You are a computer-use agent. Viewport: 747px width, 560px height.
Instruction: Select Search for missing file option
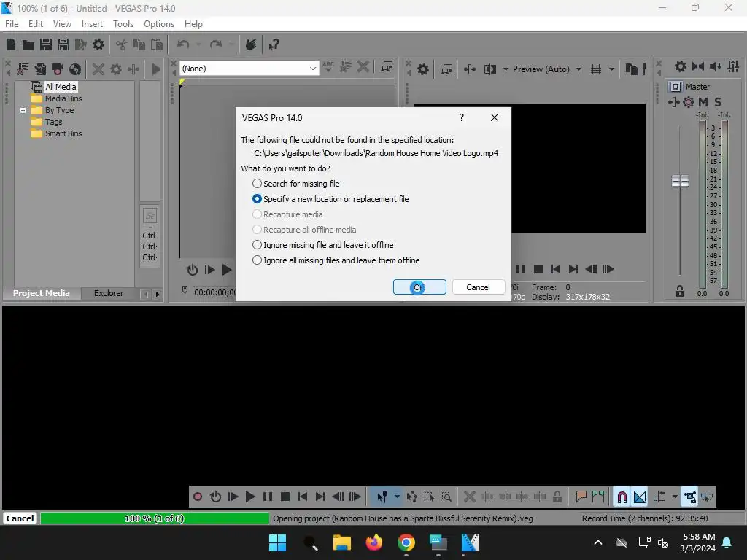pyautogui.click(x=296, y=184)
